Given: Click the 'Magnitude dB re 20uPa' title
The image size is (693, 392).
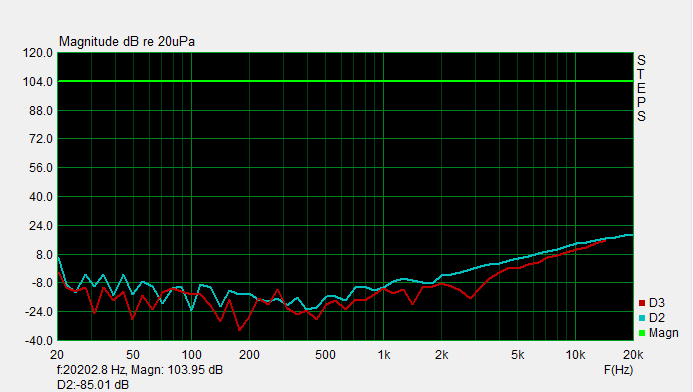Looking at the screenshot, I should [x=127, y=42].
